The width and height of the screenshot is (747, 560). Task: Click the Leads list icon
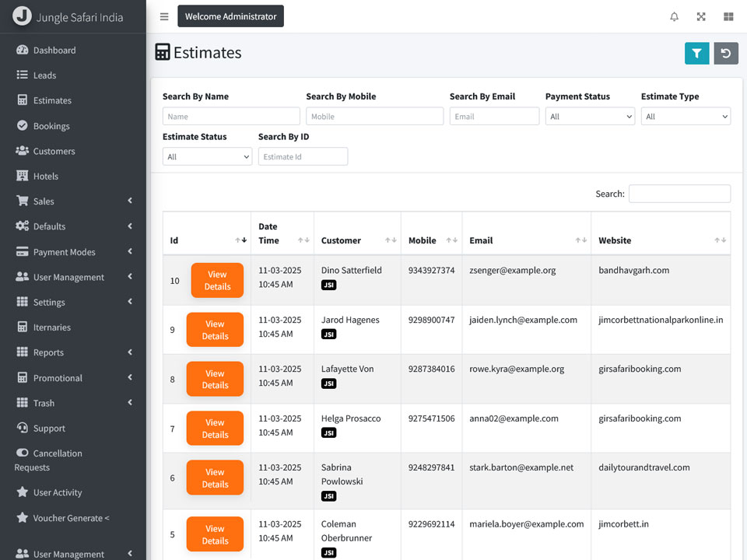tap(23, 75)
